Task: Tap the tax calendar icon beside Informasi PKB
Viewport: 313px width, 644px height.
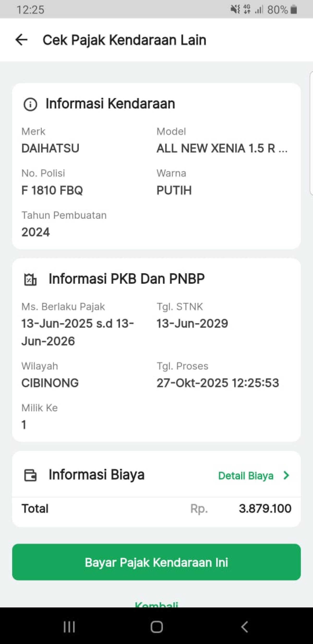Action: click(30, 279)
